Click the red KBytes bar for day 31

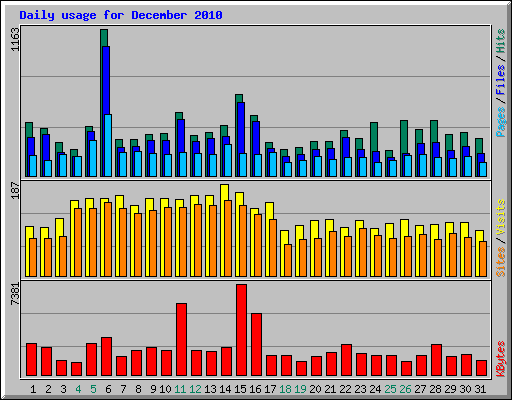481,368
